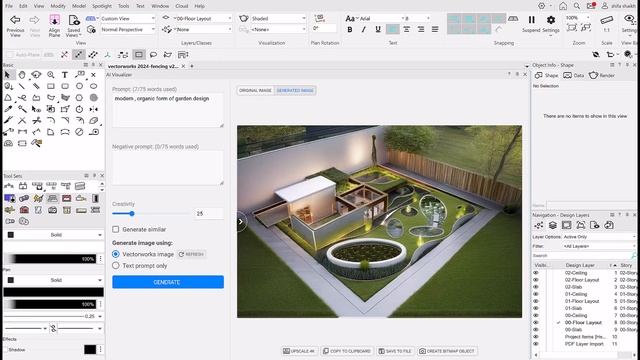
Task: Toggle visibility of 00-Slab layer
Action: click(x=536, y=329)
